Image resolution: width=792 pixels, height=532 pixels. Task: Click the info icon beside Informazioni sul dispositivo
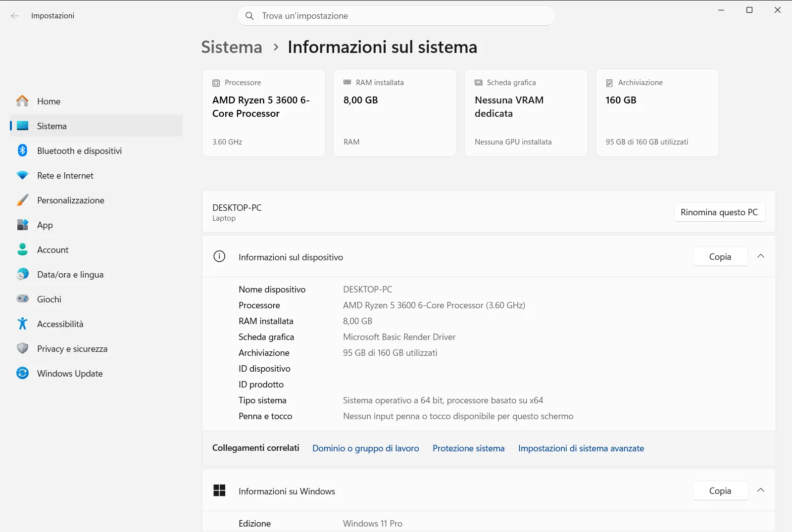[219, 256]
